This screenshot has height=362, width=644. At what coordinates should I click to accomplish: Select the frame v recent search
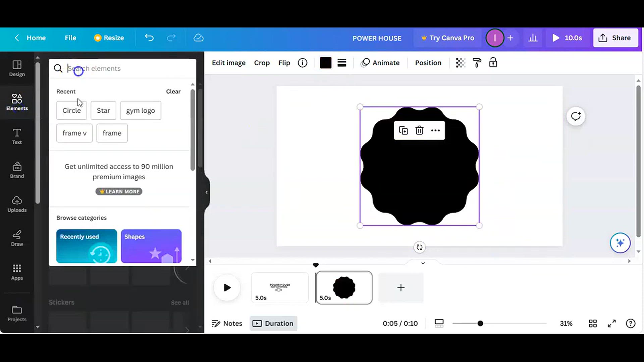pos(74,133)
